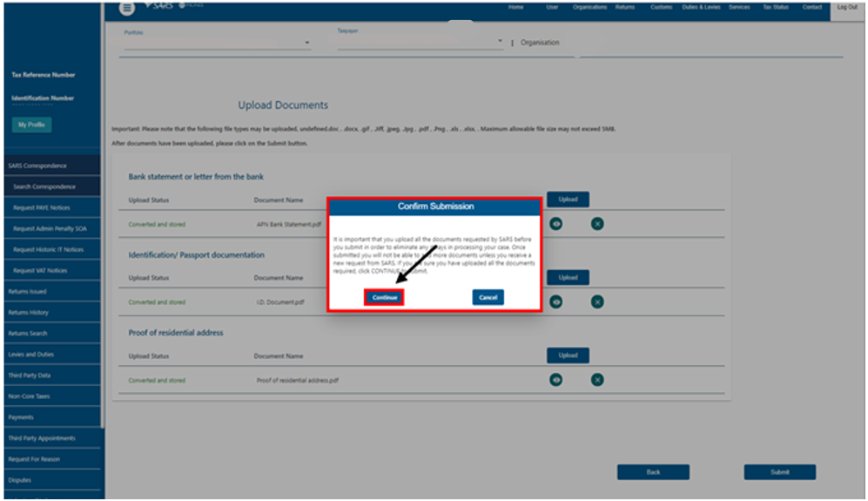Expand SARS Correspondence in sidebar
Viewport: 868px width, 501px height.
tap(50, 166)
